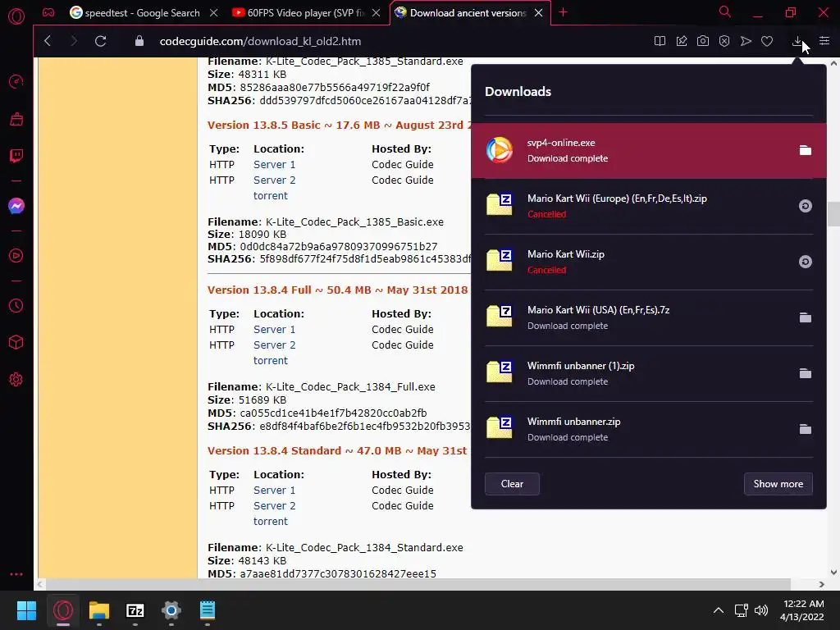The width and height of the screenshot is (840, 630).
Task: Click Server 2 for 13.8.5 Basic
Action: tap(274, 180)
